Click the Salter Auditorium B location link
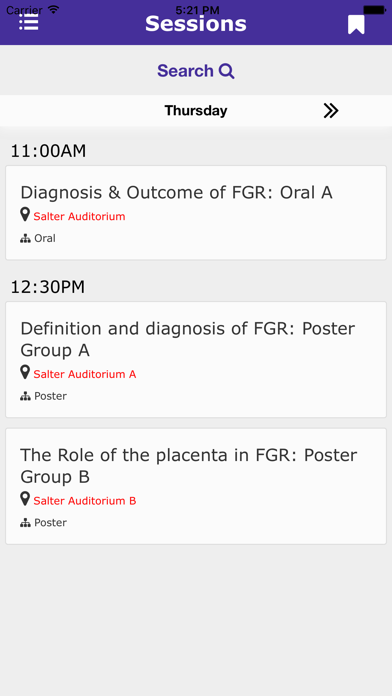Viewport: 392px width, 696px height. (85, 501)
